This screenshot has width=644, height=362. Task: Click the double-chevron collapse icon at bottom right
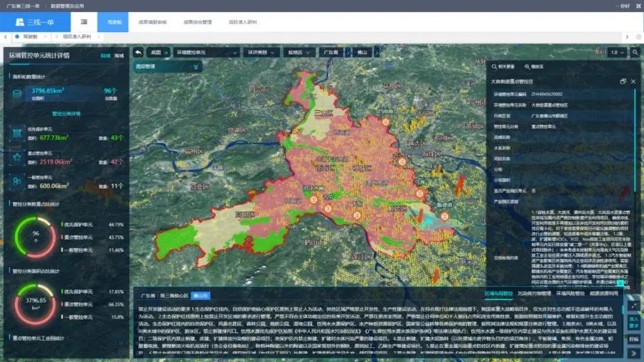633,353
